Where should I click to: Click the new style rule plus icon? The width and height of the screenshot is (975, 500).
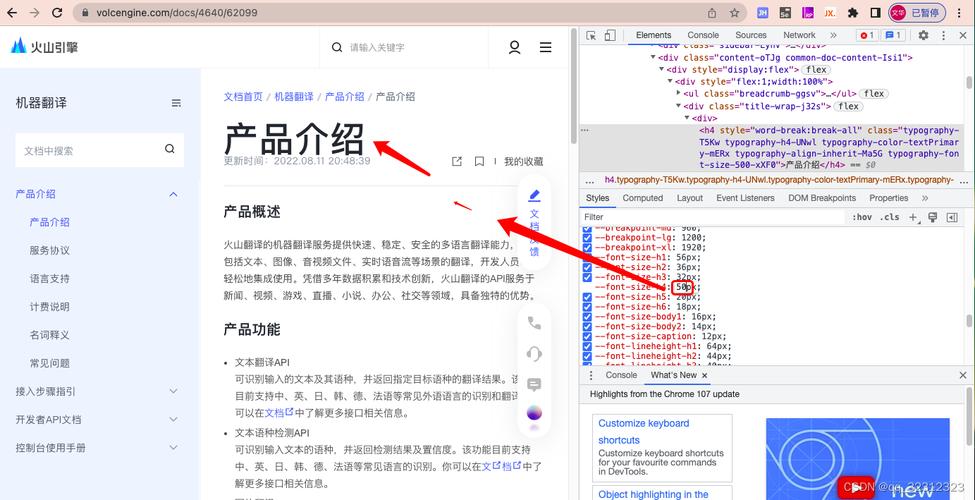913,217
